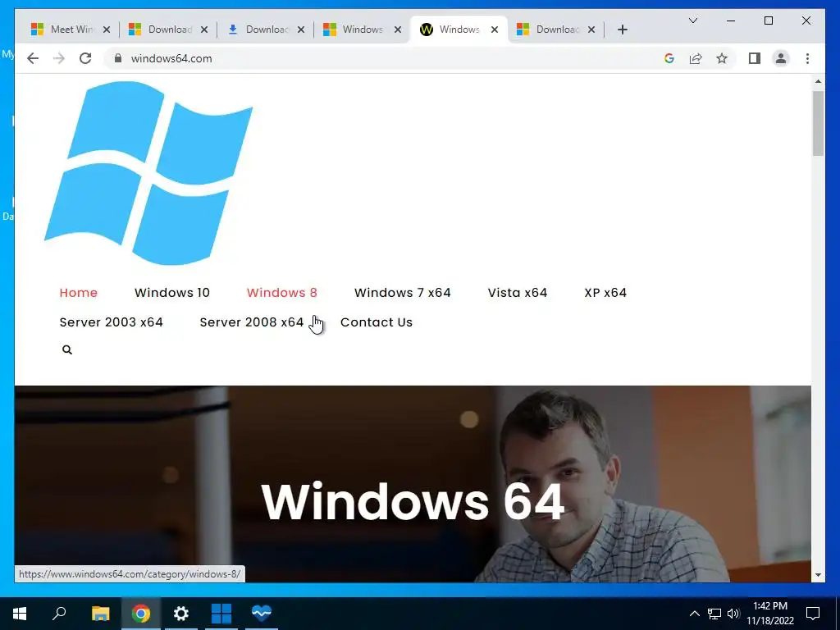Share this page using the share icon

[x=696, y=58]
